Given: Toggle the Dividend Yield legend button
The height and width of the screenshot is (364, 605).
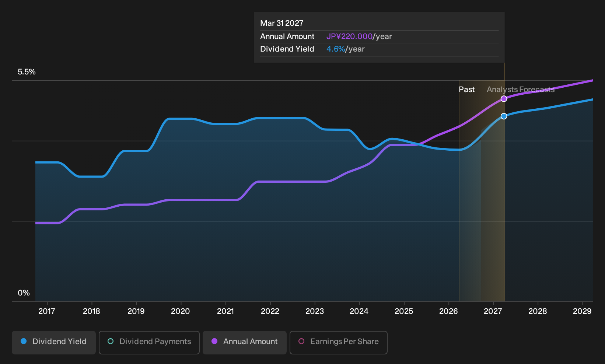Looking at the screenshot, I should [x=54, y=343].
